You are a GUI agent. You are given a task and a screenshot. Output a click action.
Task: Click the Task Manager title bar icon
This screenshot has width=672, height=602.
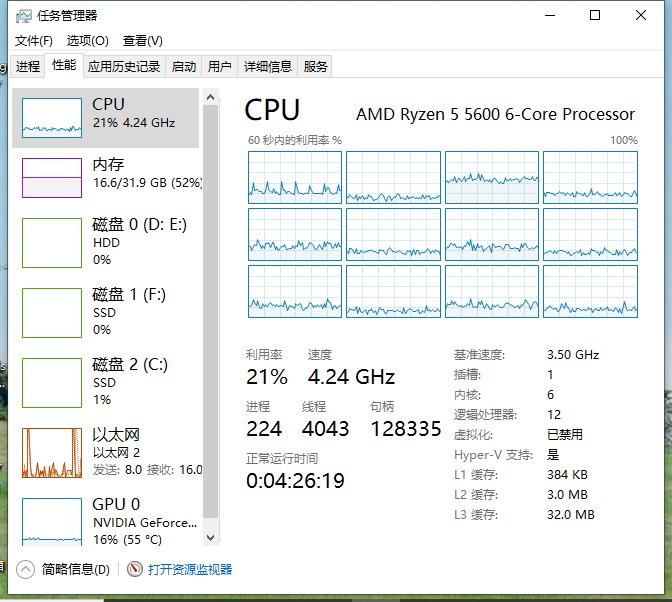[23, 15]
